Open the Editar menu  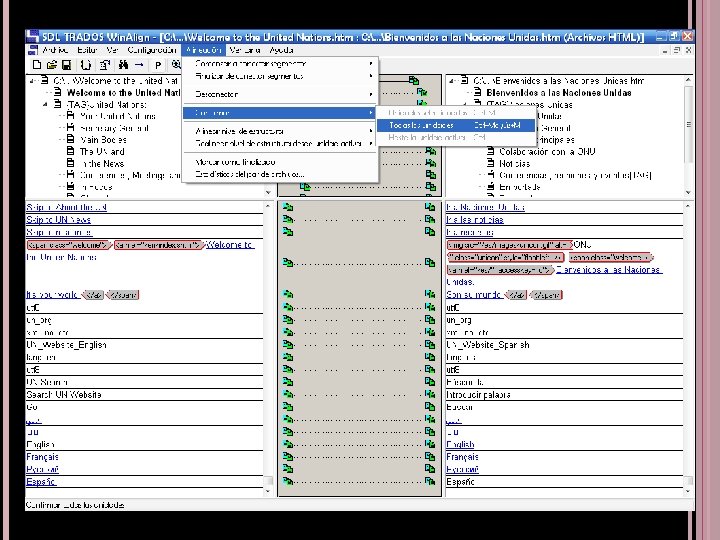click(87, 50)
